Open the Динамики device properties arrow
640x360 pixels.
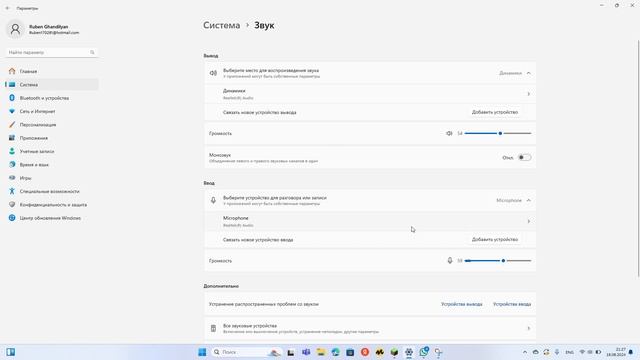point(529,94)
